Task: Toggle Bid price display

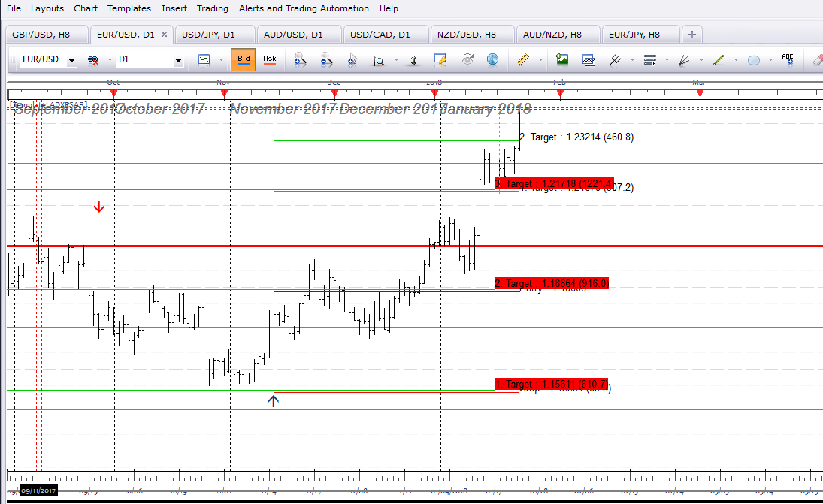Action: (x=244, y=59)
